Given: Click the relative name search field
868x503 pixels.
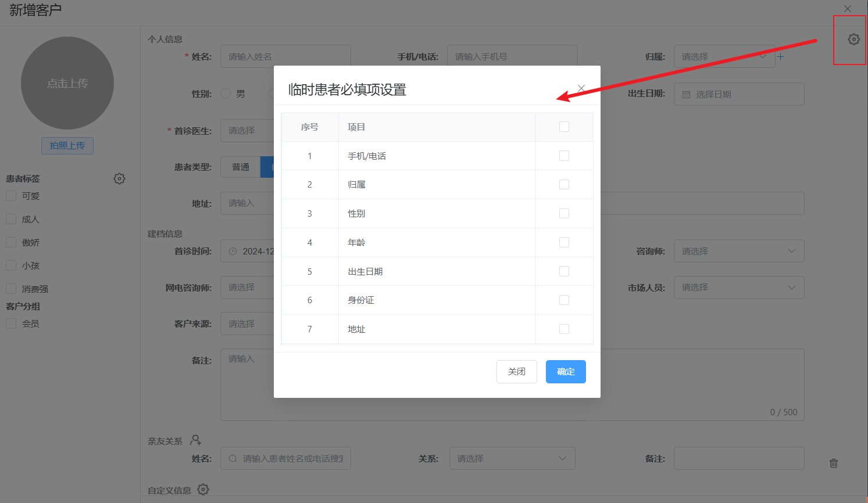Looking at the screenshot, I should [285, 458].
